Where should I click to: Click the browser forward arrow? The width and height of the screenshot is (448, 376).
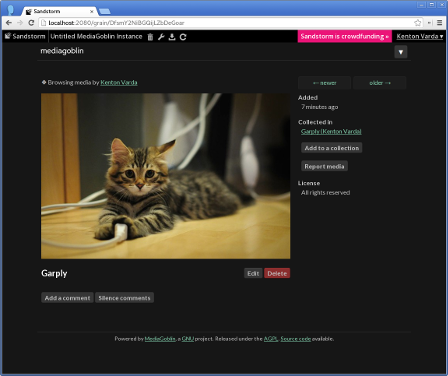[x=20, y=23]
